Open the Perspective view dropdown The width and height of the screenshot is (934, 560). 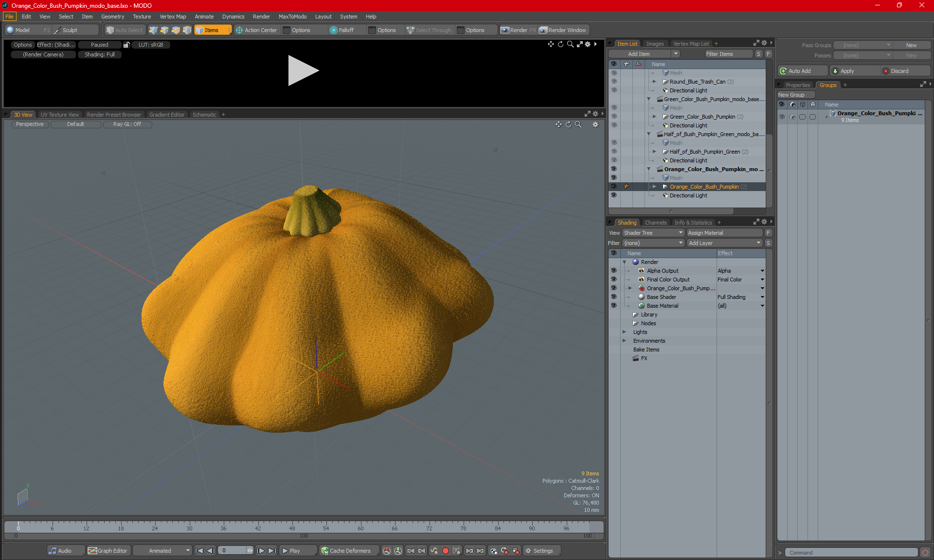tap(30, 124)
